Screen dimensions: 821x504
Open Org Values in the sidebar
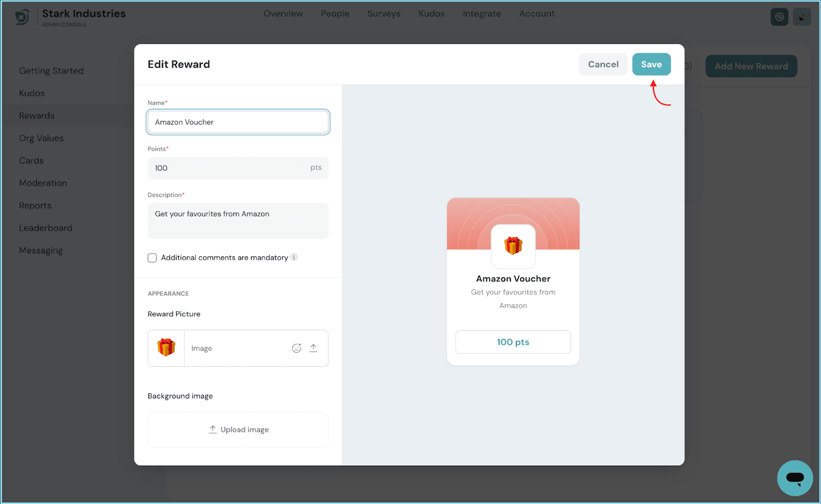(42, 138)
